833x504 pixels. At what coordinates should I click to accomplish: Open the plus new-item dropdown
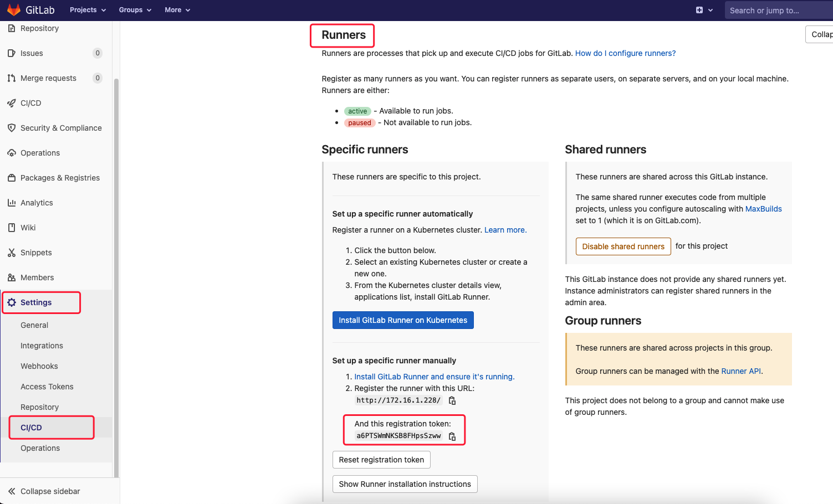pyautogui.click(x=704, y=10)
